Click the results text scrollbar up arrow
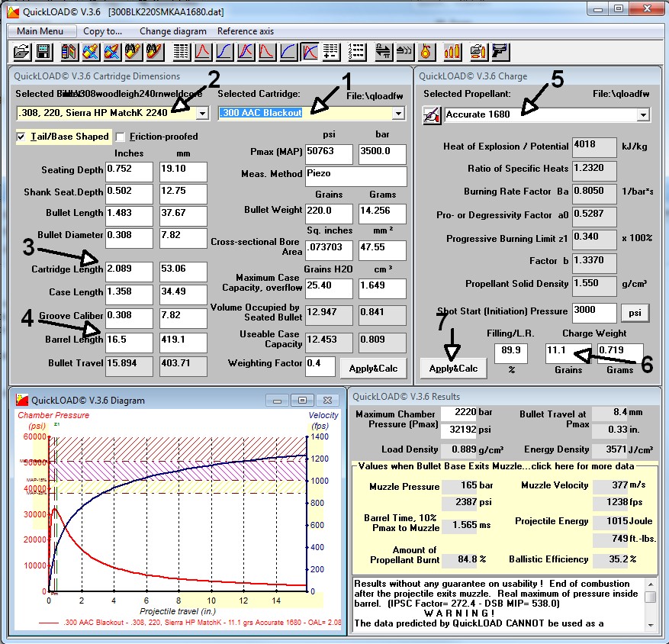The height and width of the screenshot is (644, 669). point(651,584)
